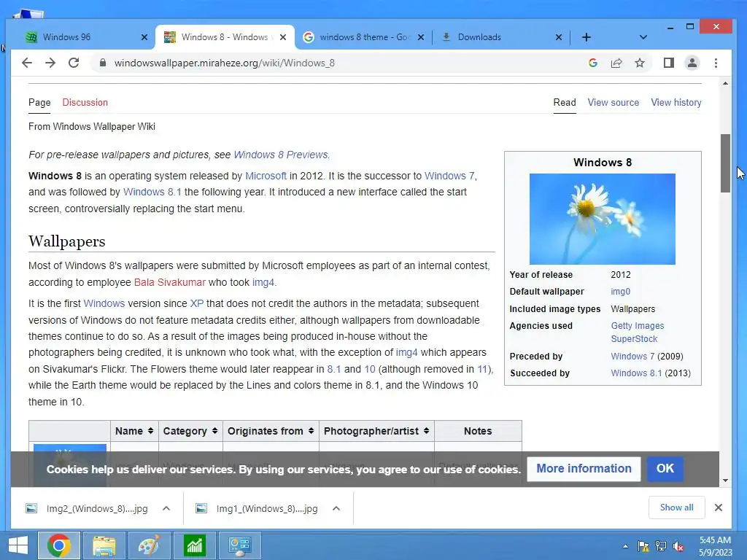Open network tray icon
Viewport: 747px width, 560px height.
point(661,546)
